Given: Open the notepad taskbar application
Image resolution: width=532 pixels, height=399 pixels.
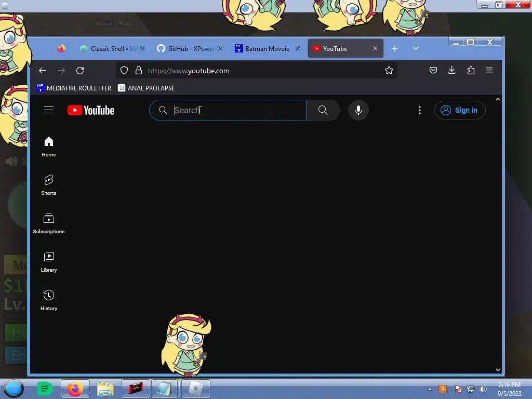Looking at the screenshot, I should (x=165, y=389).
